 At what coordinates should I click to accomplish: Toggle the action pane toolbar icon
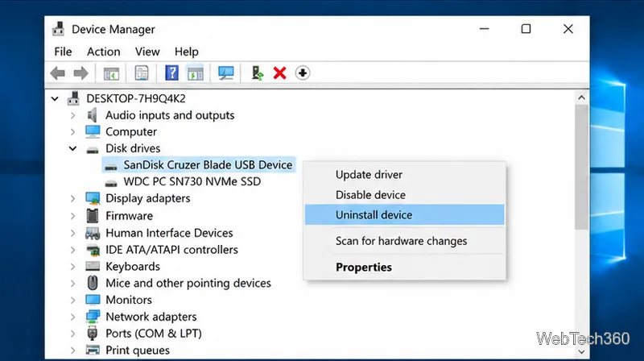tap(196, 73)
